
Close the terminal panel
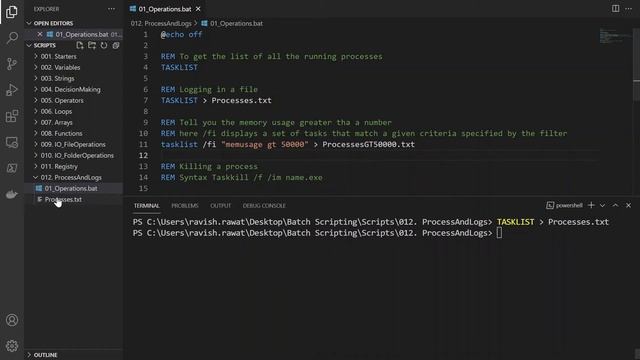click(x=628, y=205)
